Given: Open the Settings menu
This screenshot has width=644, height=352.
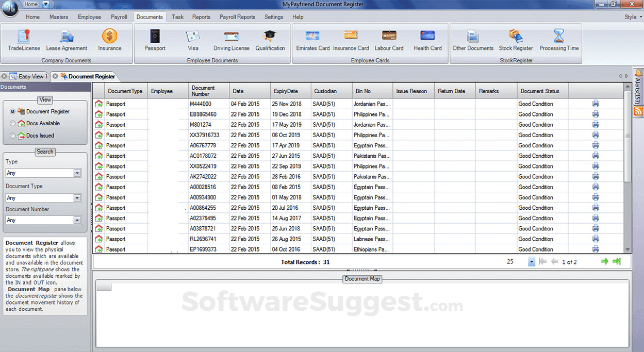Looking at the screenshot, I should (274, 17).
